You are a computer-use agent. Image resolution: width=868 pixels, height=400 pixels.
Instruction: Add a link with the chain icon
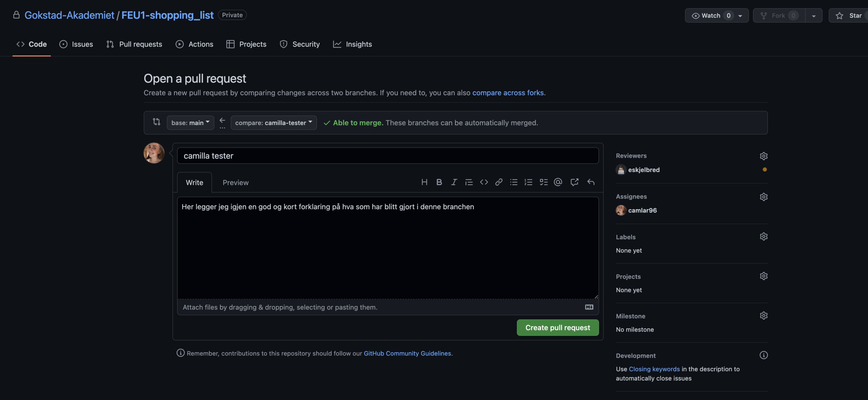(499, 182)
